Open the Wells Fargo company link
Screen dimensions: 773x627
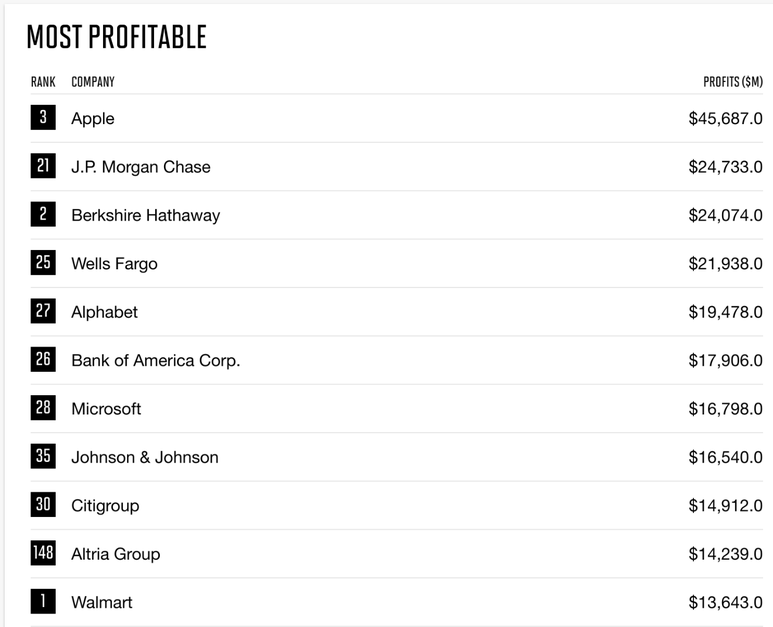pyautogui.click(x=114, y=264)
